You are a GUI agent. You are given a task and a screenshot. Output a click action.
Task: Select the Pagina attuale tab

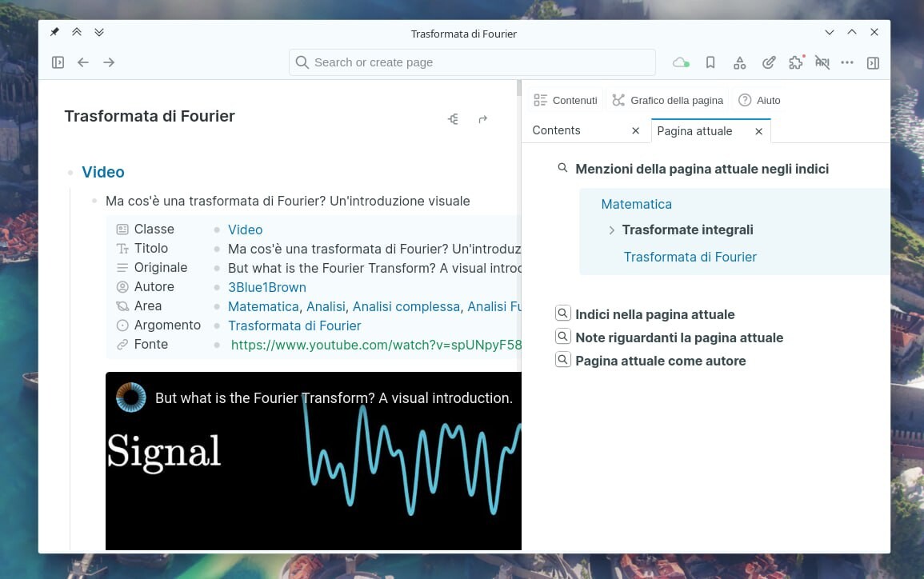[x=694, y=131]
